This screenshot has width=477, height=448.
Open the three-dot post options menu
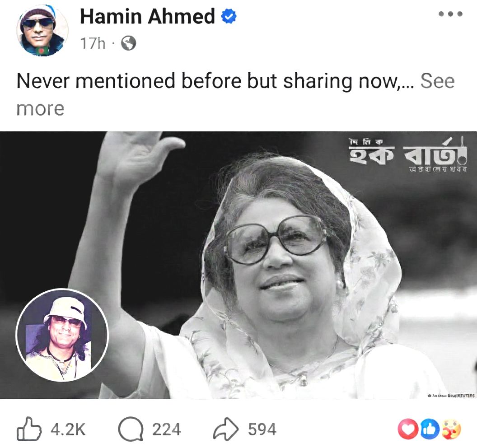coord(450,14)
